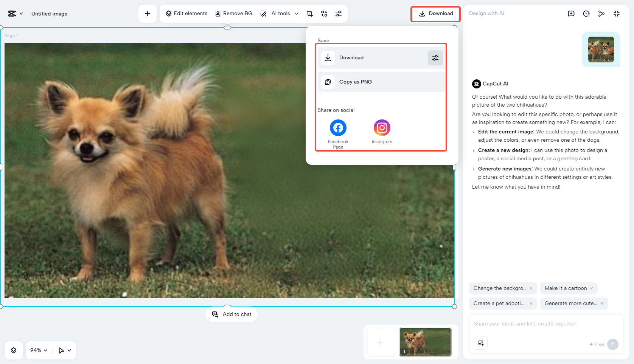
Task: Upload image in chat input
Action: [481, 343]
